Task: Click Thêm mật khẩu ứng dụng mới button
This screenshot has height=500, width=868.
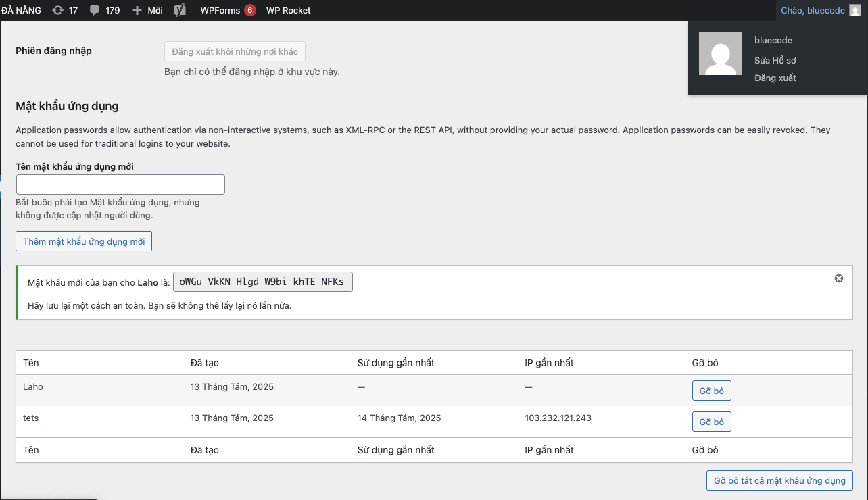Action: [x=84, y=241]
